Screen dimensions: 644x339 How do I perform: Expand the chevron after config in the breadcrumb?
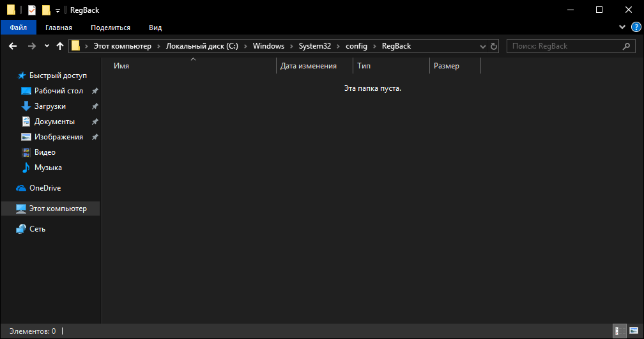pyautogui.click(x=374, y=46)
